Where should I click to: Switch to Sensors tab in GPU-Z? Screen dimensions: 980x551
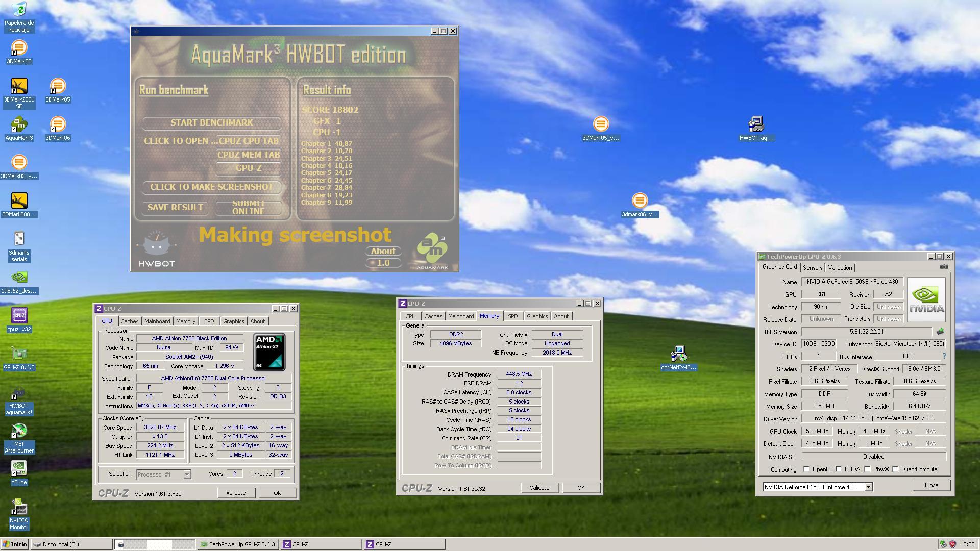pos(813,268)
